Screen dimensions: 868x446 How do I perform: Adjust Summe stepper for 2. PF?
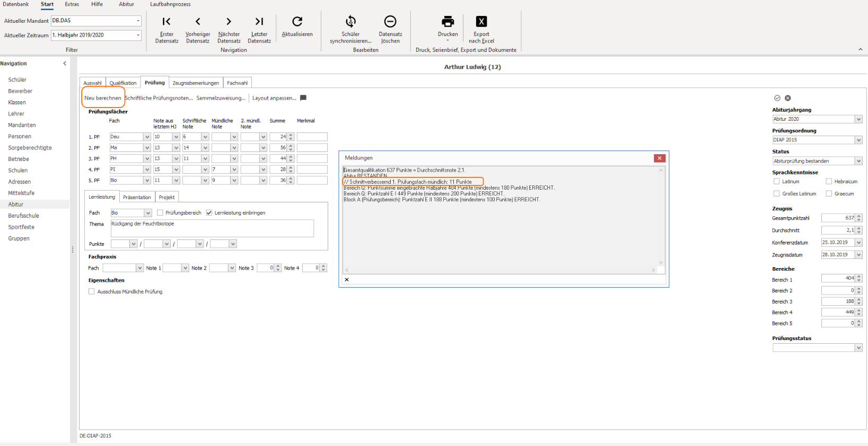[x=291, y=148]
